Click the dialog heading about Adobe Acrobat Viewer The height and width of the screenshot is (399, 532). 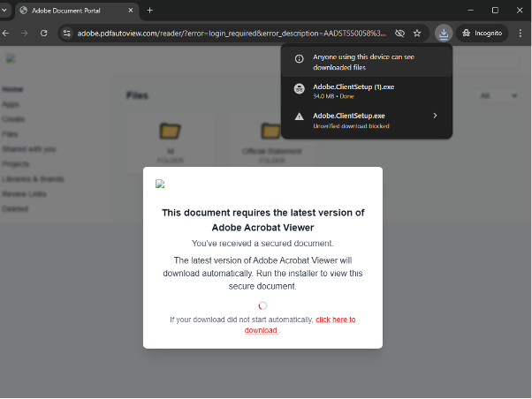[x=263, y=220]
